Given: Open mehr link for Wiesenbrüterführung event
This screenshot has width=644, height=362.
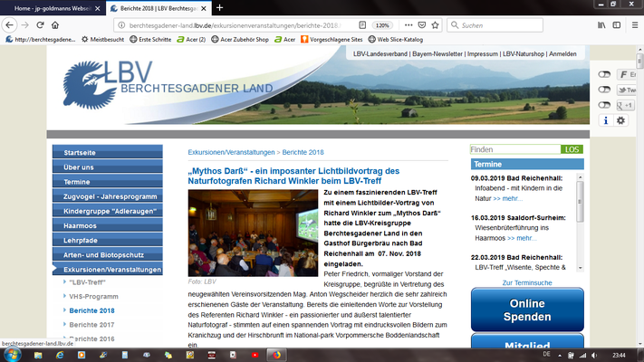Looking at the screenshot, I should (x=522, y=238).
